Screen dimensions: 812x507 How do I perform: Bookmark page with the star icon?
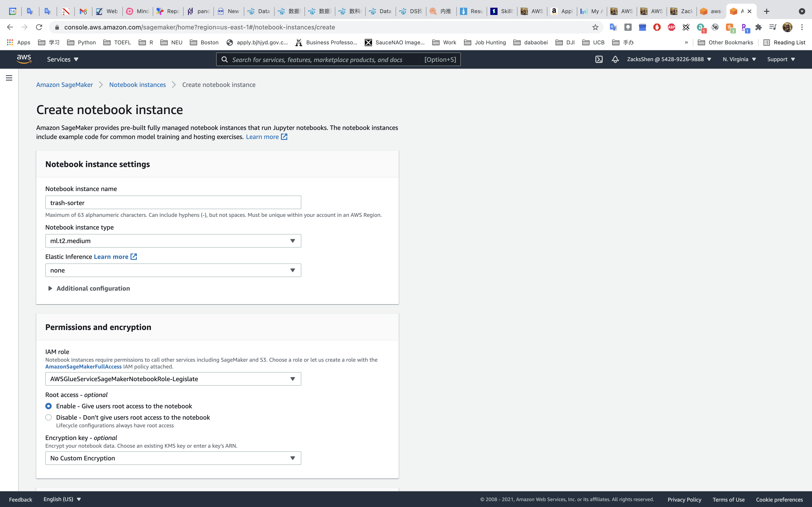coord(595,27)
